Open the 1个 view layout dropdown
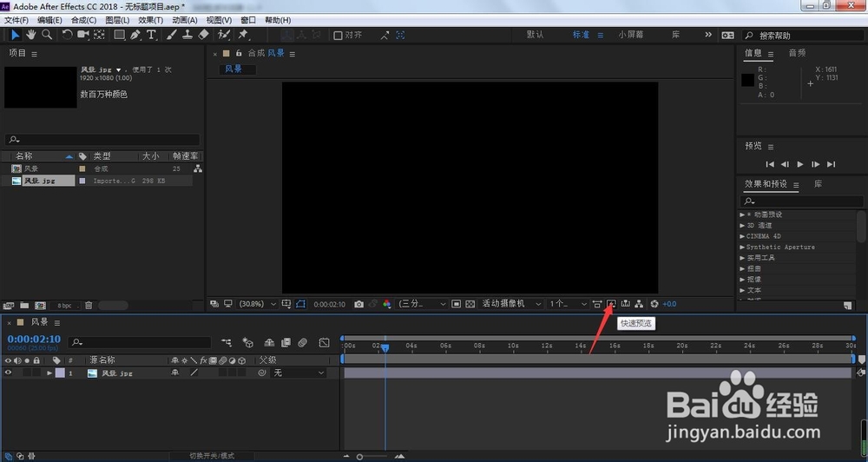This screenshot has width=868, height=462. [x=568, y=304]
